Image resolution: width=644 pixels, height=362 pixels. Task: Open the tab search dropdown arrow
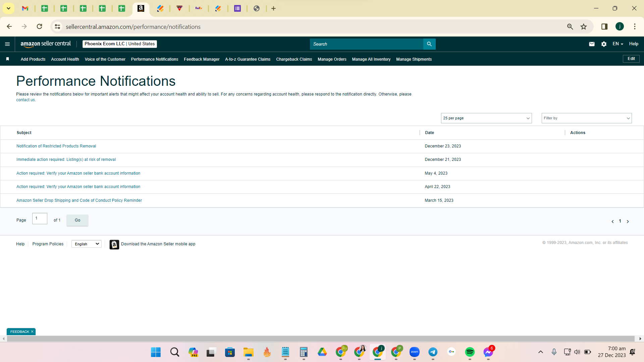click(8, 8)
